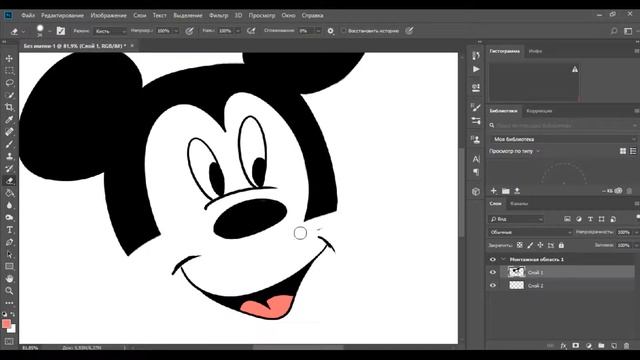Open the eraser Режим Кисть dropdown
Viewport: 640px width, 360px height.
point(110,31)
